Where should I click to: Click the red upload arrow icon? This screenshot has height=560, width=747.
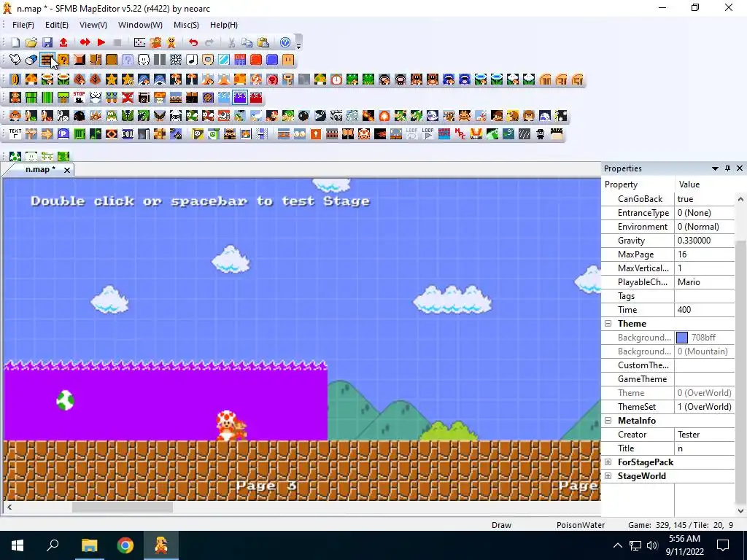coord(63,42)
